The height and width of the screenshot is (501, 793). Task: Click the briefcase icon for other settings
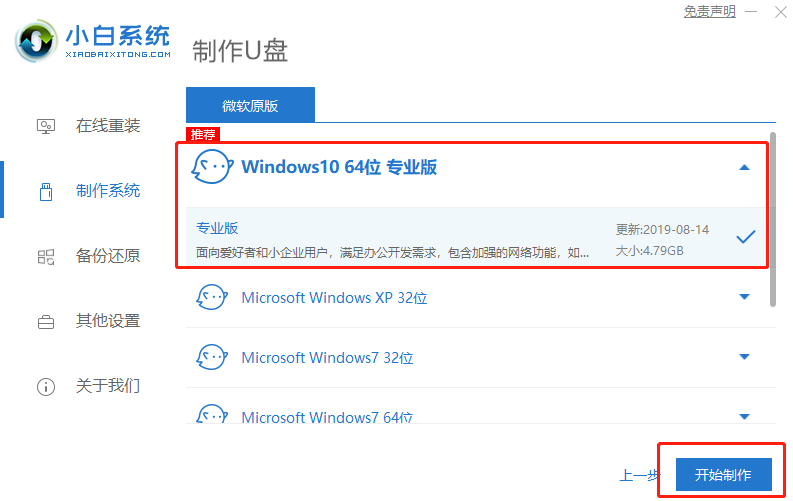tap(46, 322)
